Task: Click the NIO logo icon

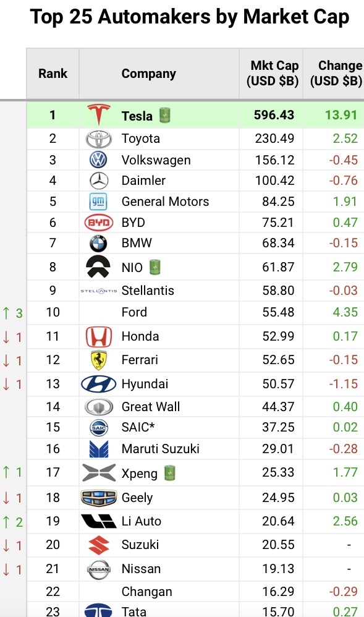Action: (98, 267)
